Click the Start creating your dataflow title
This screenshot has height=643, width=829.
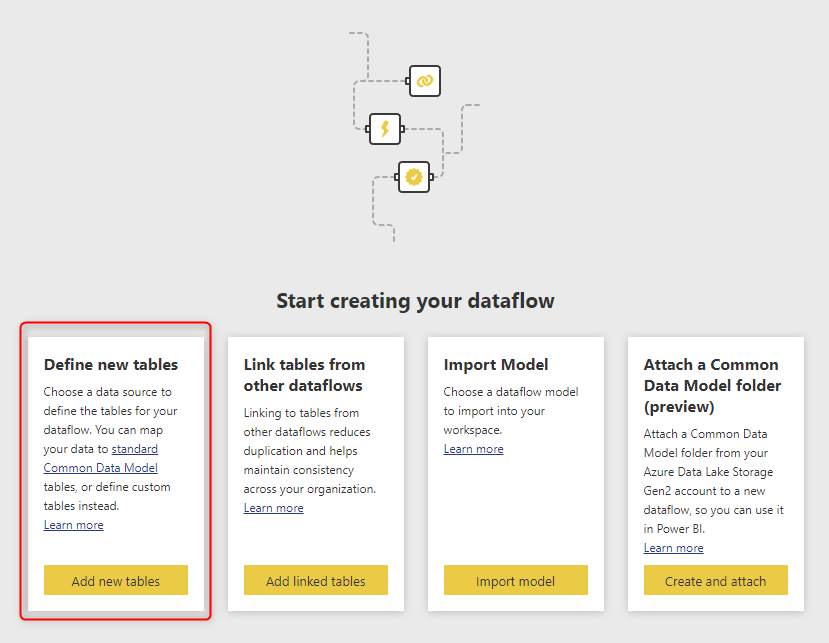point(415,301)
